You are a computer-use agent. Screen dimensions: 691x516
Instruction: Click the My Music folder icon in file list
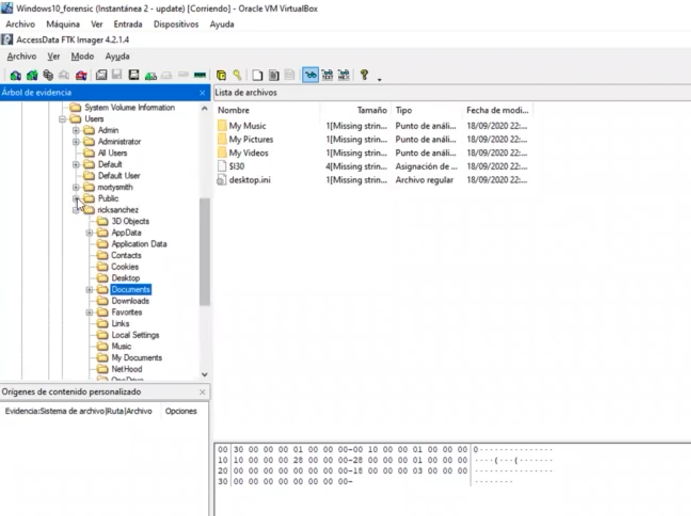[x=222, y=126]
